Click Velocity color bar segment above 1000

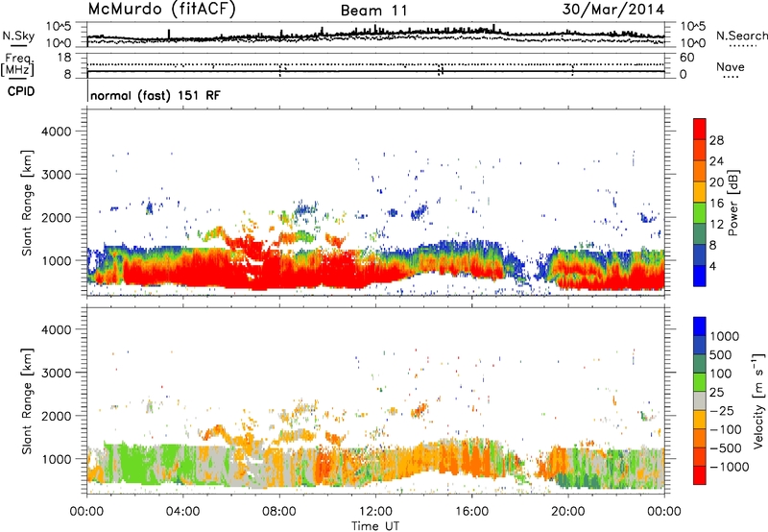tap(700, 326)
